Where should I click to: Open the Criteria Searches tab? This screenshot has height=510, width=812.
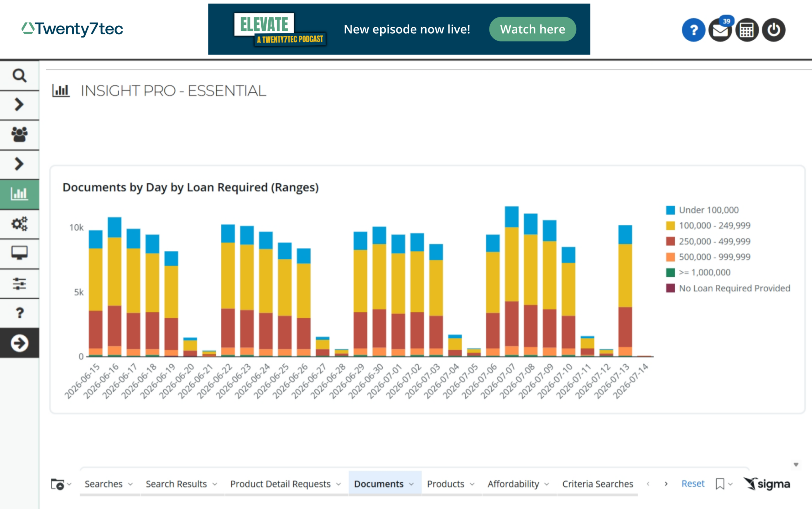coord(597,484)
